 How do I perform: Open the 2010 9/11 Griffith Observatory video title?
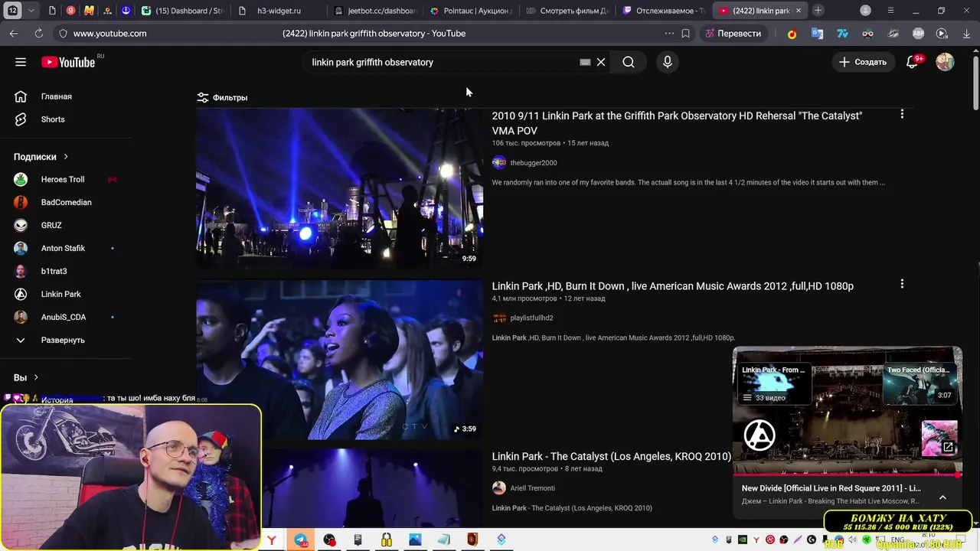tap(677, 123)
